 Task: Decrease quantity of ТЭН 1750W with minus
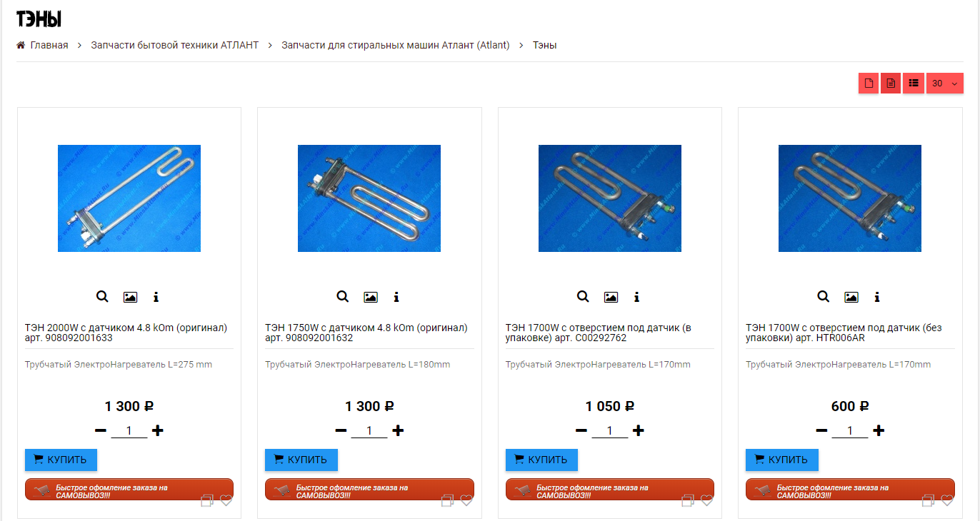coord(341,430)
